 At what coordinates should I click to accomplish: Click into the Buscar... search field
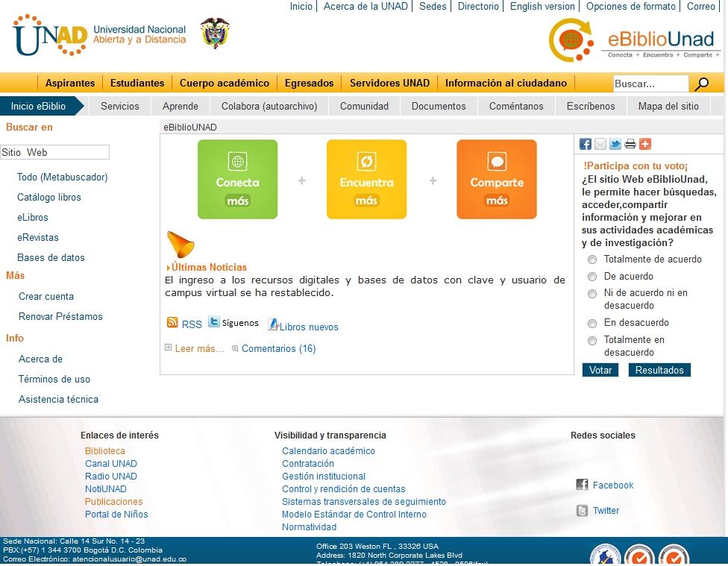[x=650, y=84]
